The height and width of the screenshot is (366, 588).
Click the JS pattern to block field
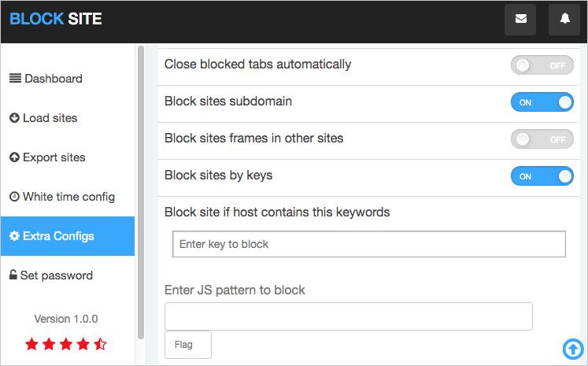click(349, 316)
